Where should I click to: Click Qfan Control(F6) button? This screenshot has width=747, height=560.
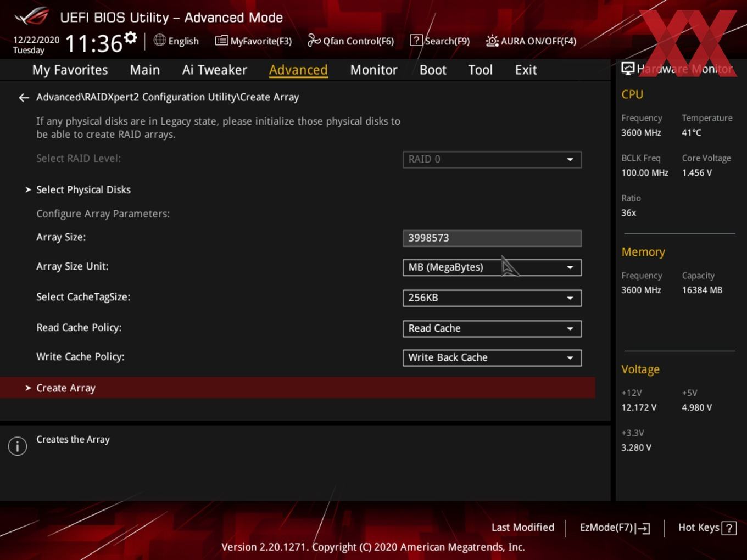coord(350,41)
